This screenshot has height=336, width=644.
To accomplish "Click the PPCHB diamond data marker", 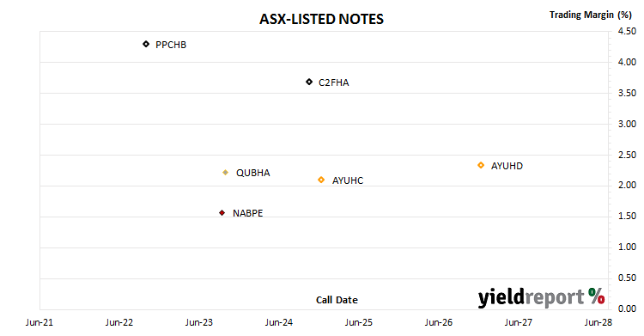I will coord(146,44).
